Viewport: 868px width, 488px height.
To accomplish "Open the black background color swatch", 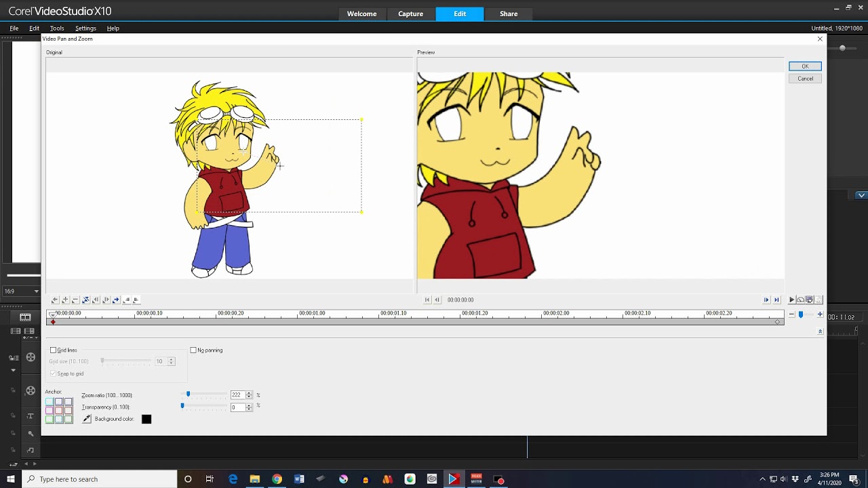I will [146, 419].
